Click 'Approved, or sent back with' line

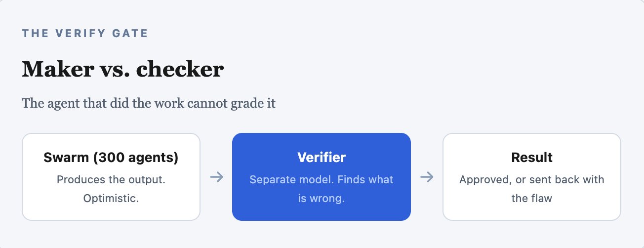point(532,179)
